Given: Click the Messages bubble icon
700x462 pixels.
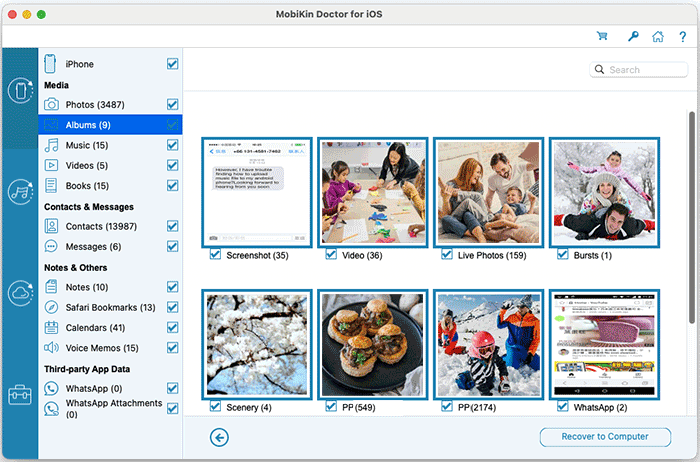Looking at the screenshot, I should pyautogui.click(x=51, y=246).
